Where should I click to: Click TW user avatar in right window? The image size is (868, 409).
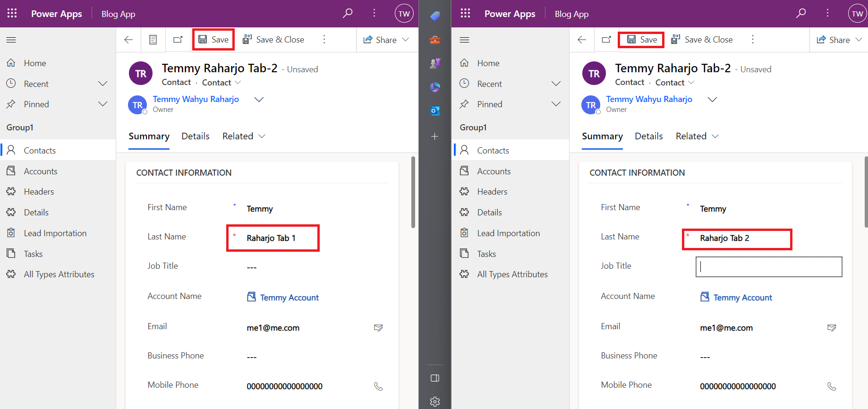click(x=858, y=14)
